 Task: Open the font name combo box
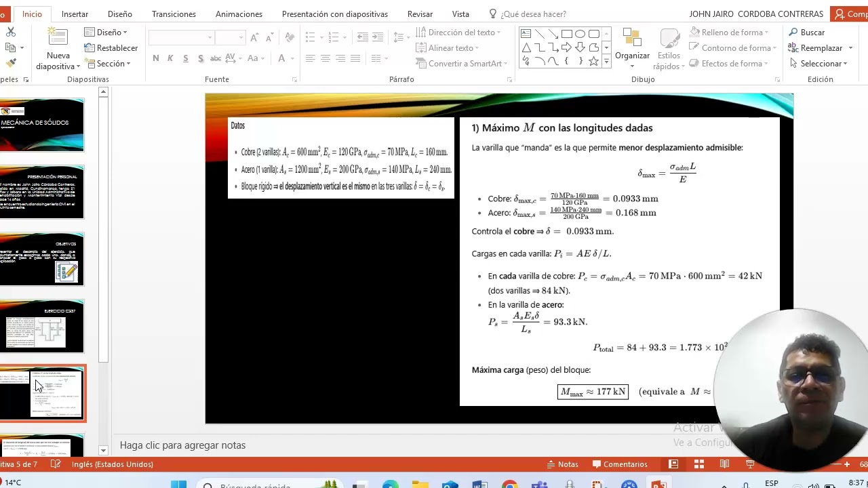181,38
